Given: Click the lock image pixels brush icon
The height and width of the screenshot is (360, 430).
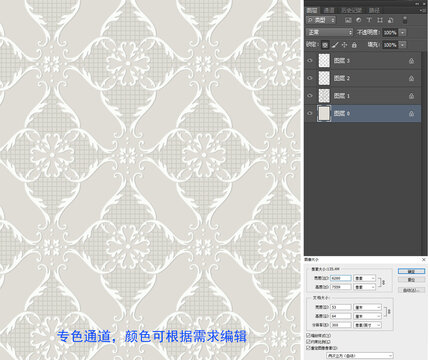Looking at the screenshot, I should (335, 45).
